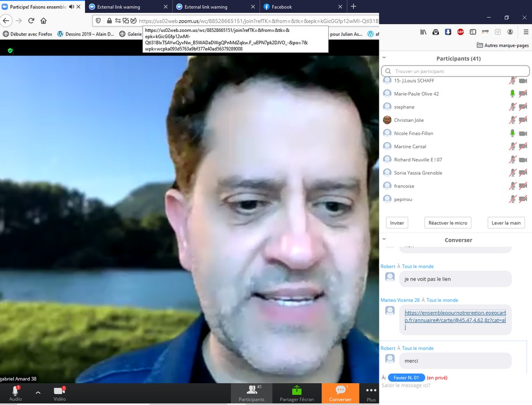Click the Trouver un participant search field
Image resolution: width=532 pixels, height=405 pixels.
(455, 71)
